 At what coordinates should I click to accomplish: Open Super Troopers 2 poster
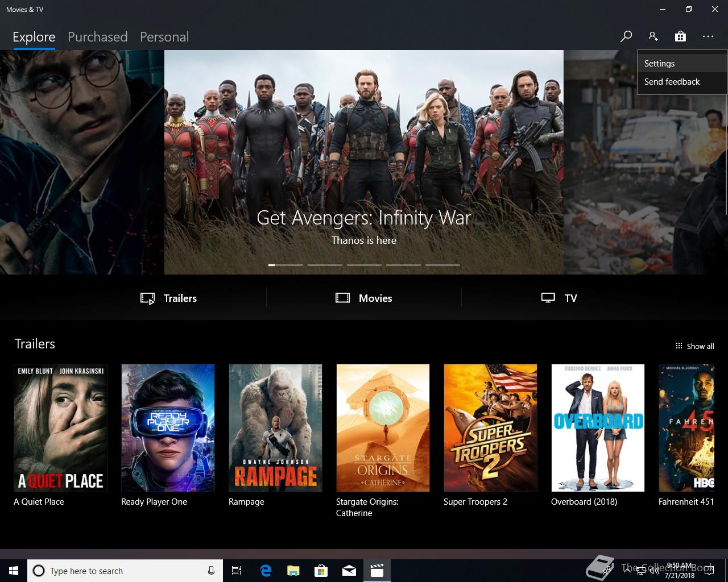coord(490,428)
